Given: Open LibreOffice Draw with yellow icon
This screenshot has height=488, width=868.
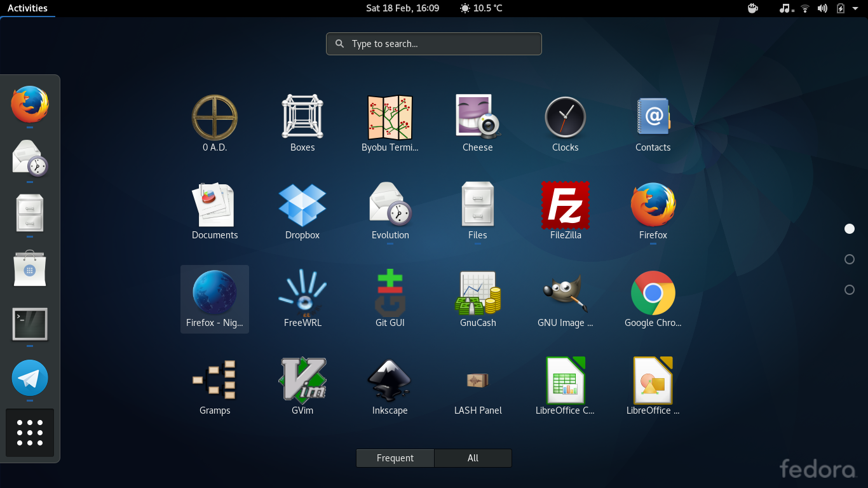Looking at the screenshot, I should coord(653,381).
